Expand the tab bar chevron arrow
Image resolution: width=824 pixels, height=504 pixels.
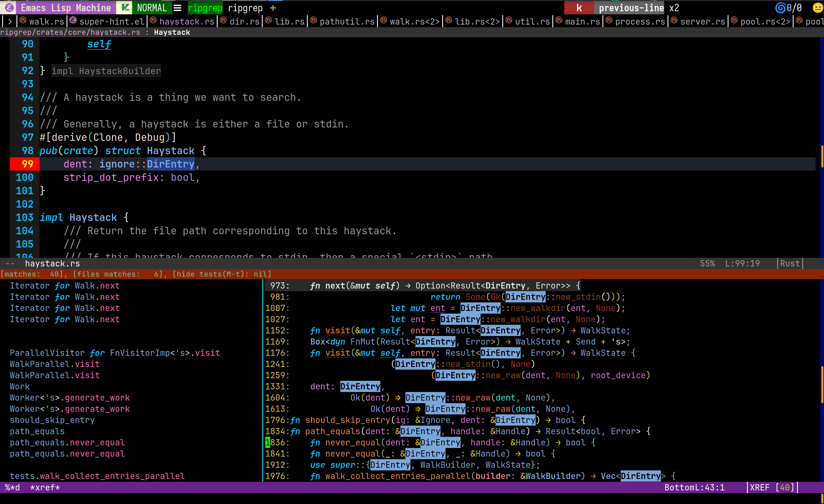pyautogui.click(x=10, y=21)
